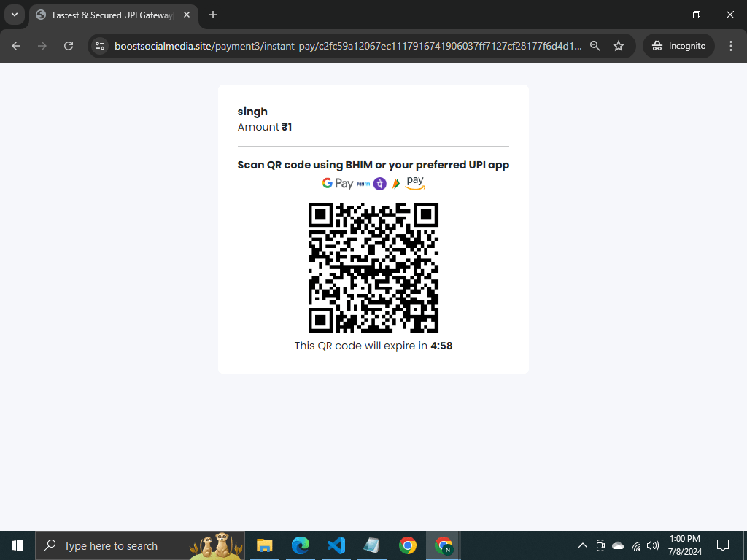Switch to the Chrome profile N taskbar window

[443, 545]
